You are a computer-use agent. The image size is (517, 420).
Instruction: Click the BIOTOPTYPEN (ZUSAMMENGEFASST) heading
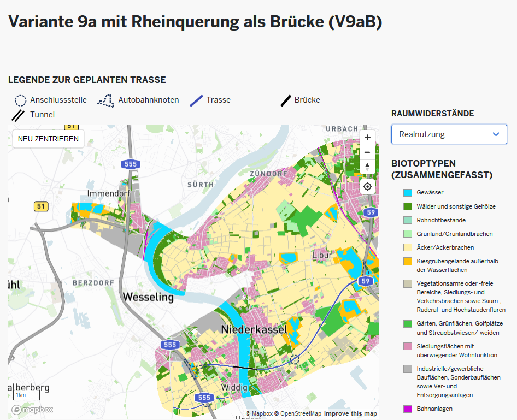tap(442, 169)
